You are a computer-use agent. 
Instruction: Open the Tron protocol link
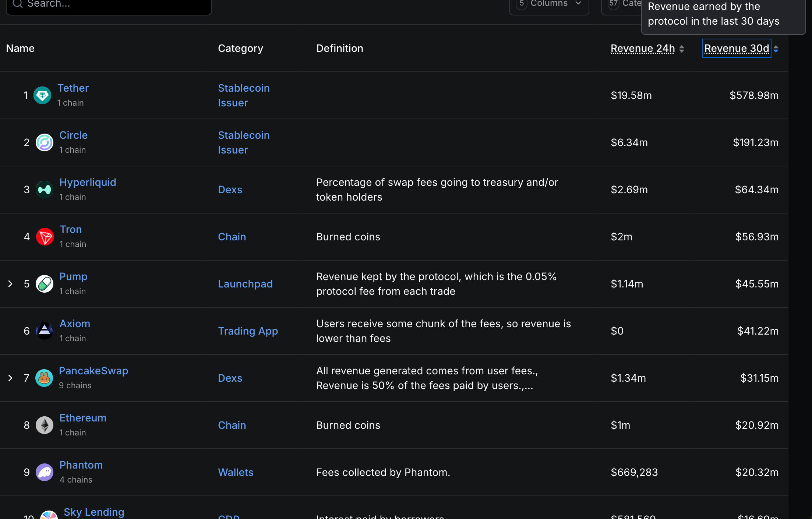(71, 229)
